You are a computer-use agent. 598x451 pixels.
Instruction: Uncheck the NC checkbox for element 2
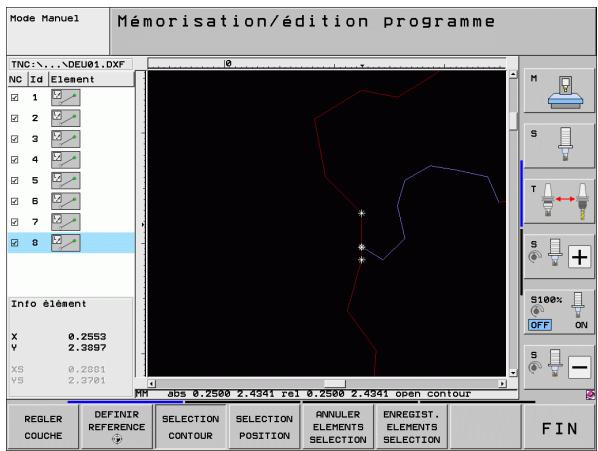(14, 118)
